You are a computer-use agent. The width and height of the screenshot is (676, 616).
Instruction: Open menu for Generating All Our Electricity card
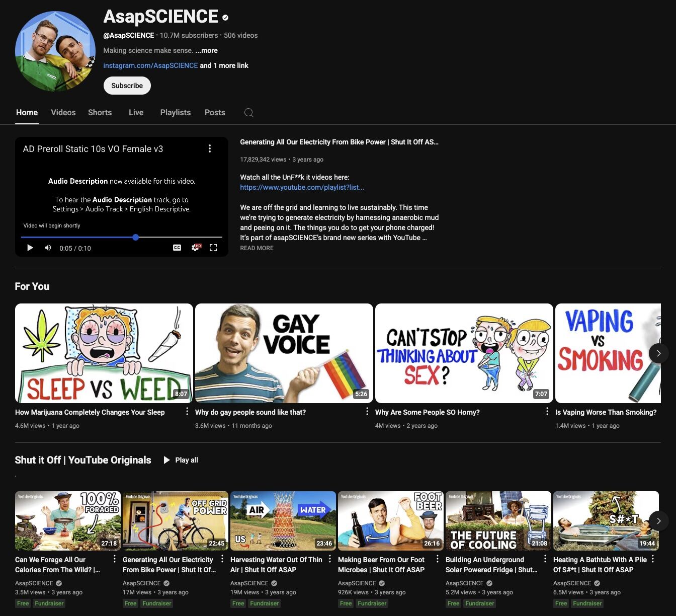tap(222, 559)
